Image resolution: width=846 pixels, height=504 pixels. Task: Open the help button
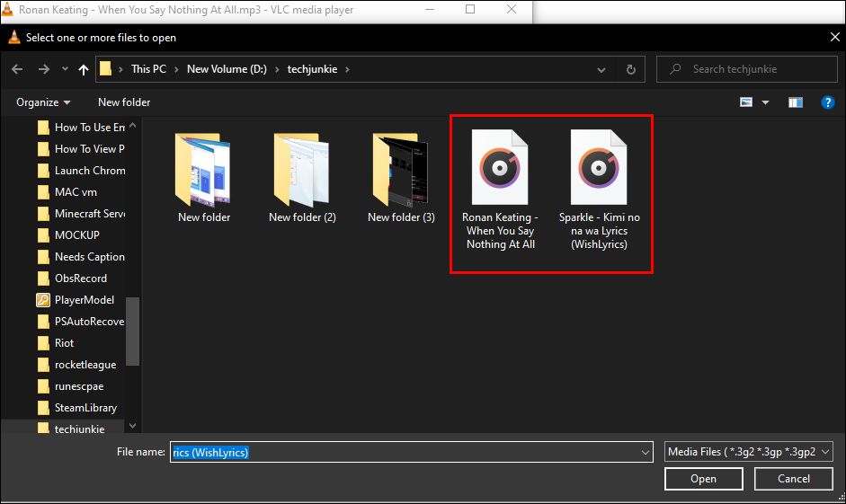828,102
